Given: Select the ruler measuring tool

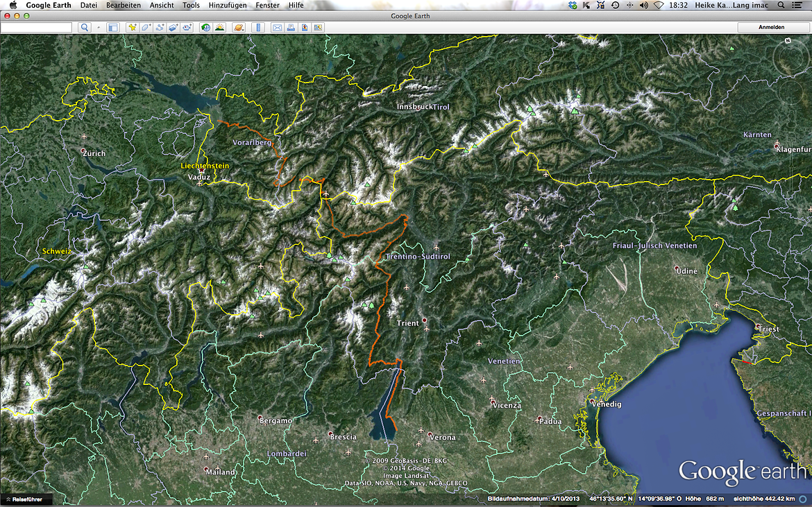Looking at the screenshot, I should coord(258,28).
